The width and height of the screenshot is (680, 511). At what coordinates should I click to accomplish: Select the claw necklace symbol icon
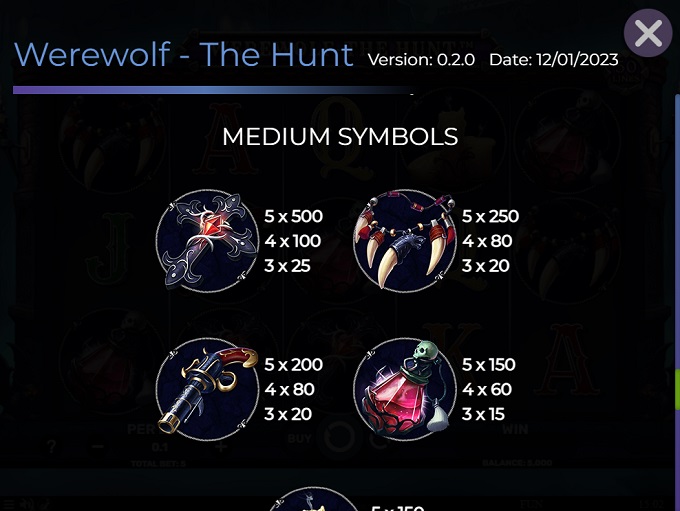click(x=405, y=240)
